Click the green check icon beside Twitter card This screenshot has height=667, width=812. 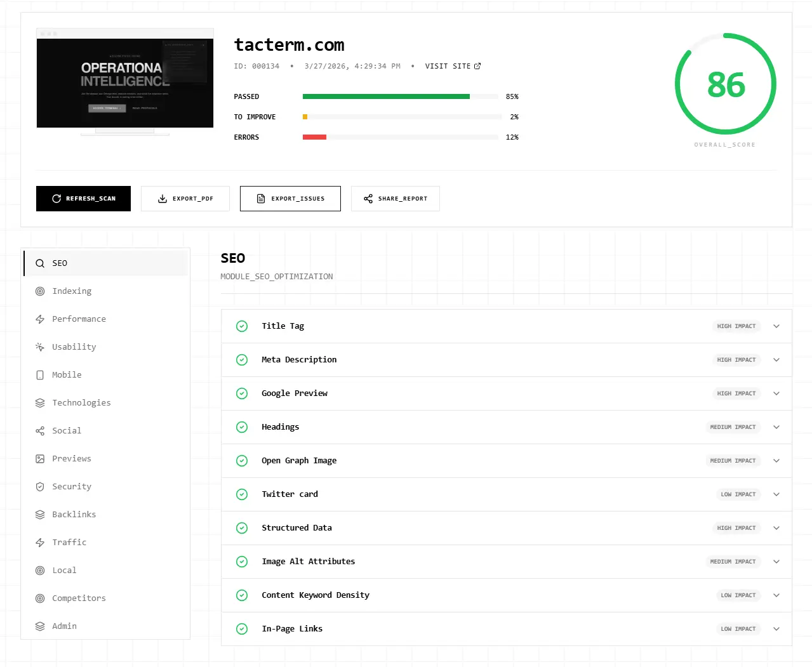click(242, 494)
